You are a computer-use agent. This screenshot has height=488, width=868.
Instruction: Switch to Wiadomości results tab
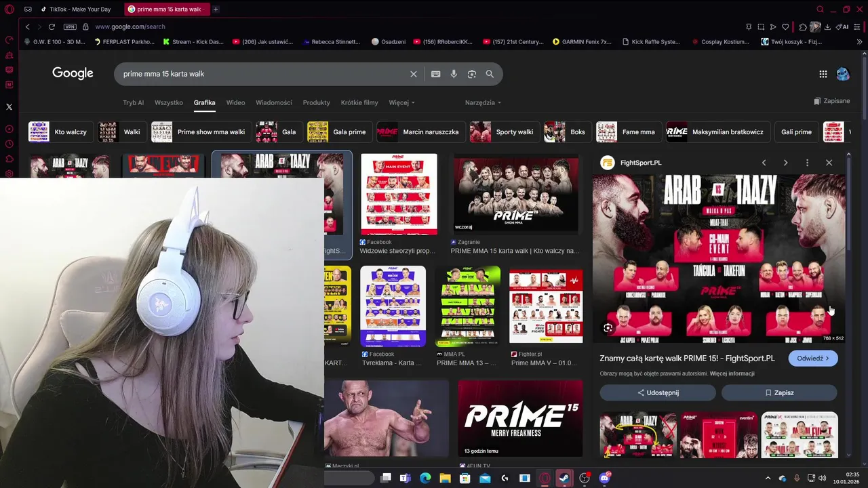click(274, 103)
